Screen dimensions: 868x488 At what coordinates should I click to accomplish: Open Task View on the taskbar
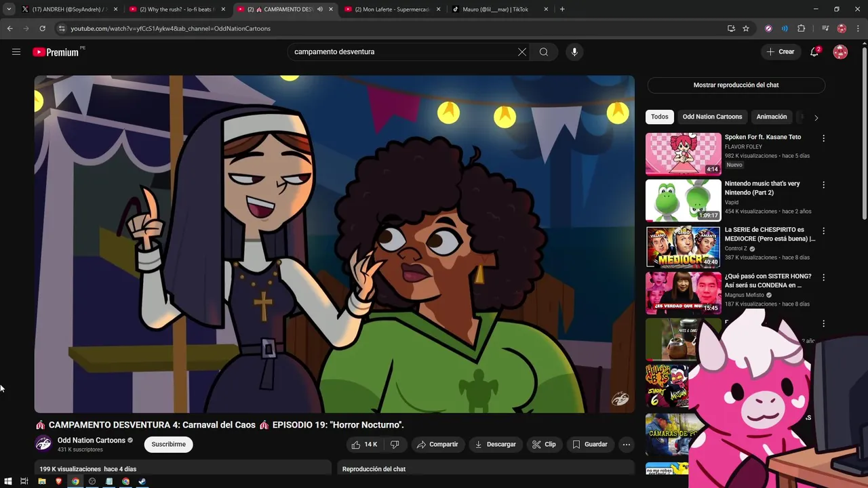(x=24, y=481)
